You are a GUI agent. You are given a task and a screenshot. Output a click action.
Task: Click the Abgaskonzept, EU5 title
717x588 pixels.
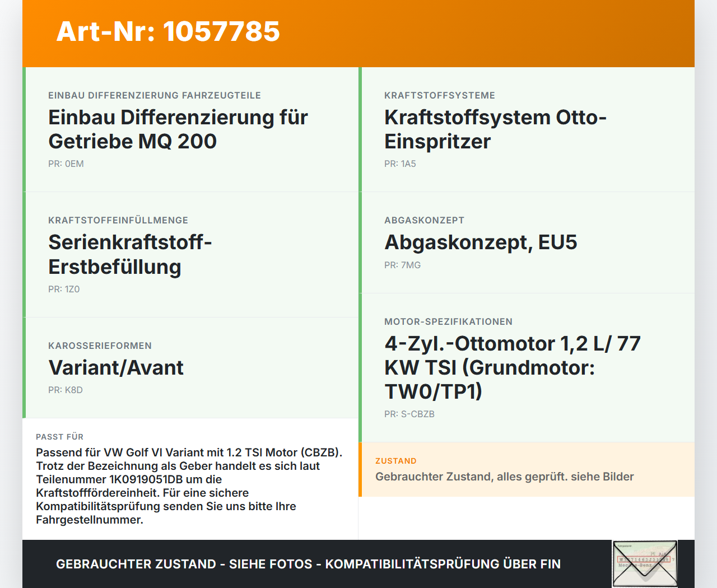pyautogui.click(x=481, y=242)
